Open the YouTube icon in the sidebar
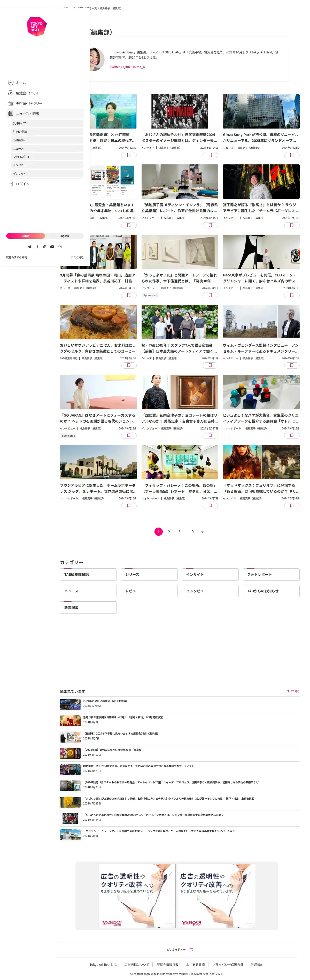This screenshot has height=980, width=310. [52, 247]
